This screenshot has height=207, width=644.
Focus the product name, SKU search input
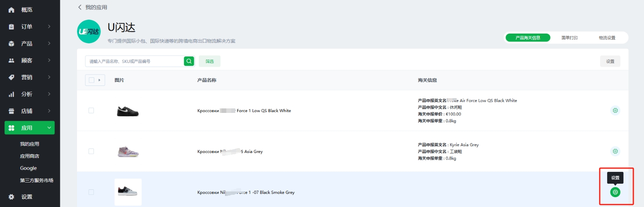coord(134,61)
